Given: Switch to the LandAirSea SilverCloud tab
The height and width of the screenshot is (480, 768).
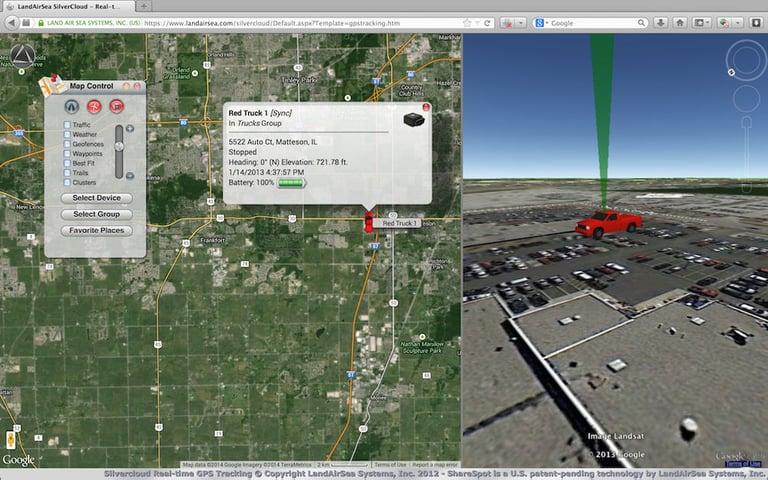Looking at the screenshot, I should pos(68,6).
